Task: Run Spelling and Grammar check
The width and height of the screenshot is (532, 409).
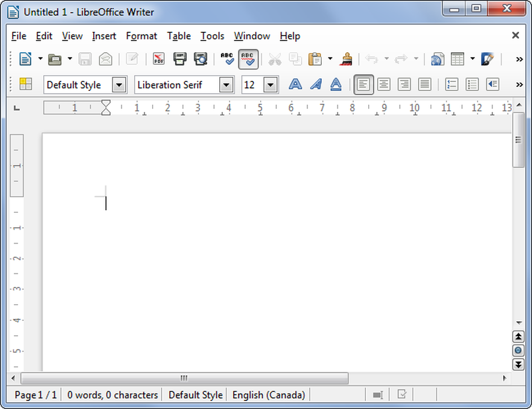Action: tap(227, 59)
